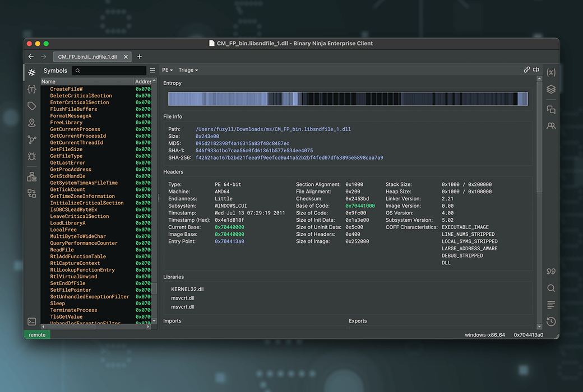Image resolution: width=583 pixels, height=392 pixels.
Task: Toggle the split pane icon
Action: pyautogui.click(x=536, y=70)
